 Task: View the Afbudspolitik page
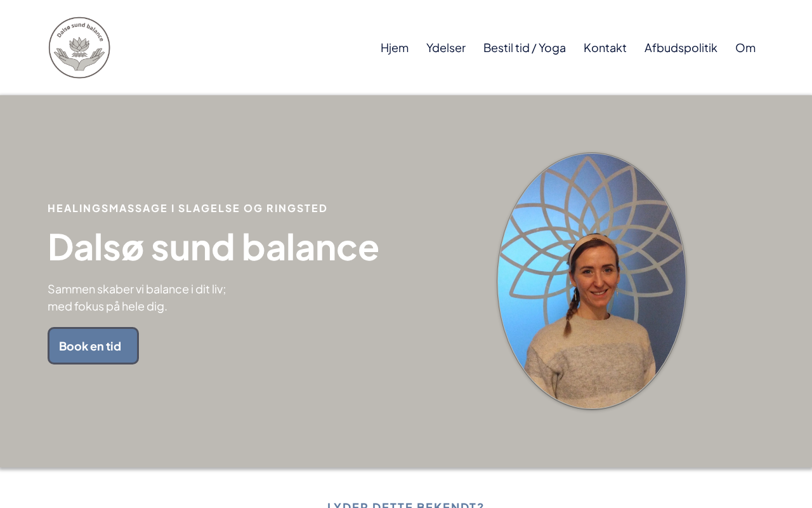point(681,48)
